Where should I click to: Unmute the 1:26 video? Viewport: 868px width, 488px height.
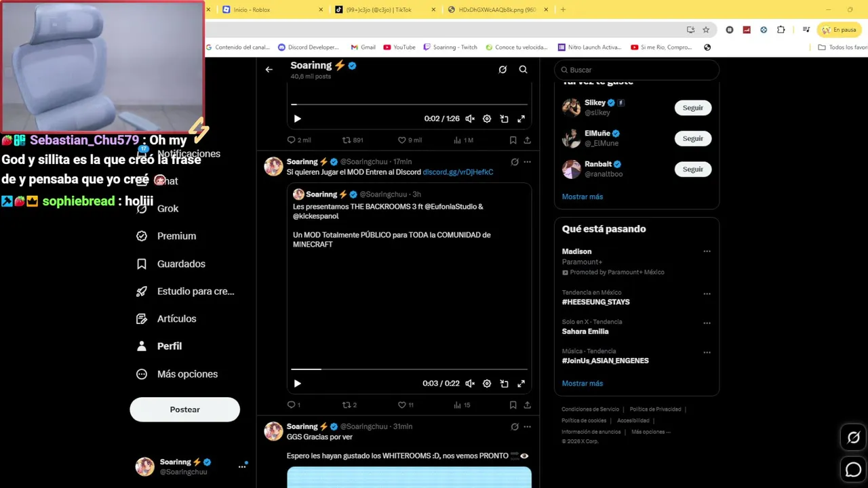coord(470,119)
